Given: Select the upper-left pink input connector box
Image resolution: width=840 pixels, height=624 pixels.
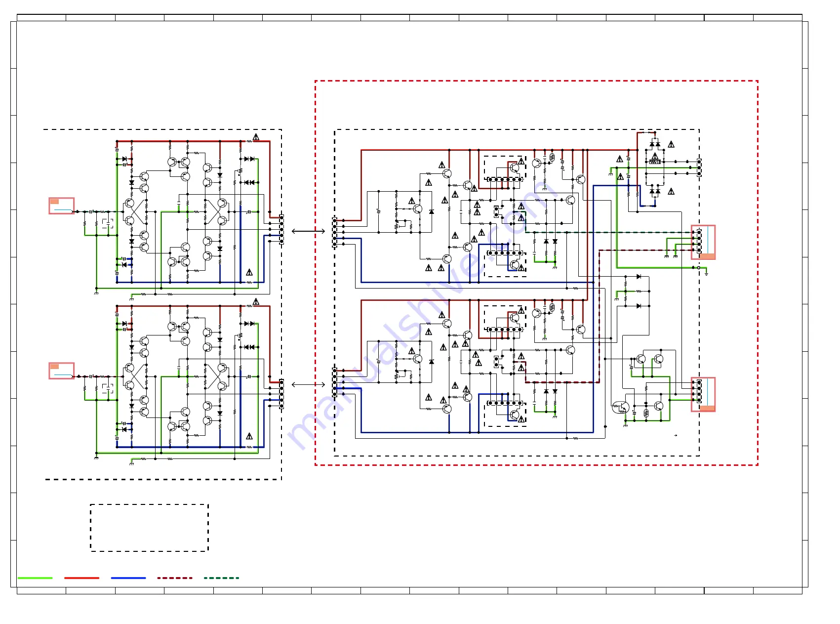Looking at the screenshot, I should click(x=62, y=206).
